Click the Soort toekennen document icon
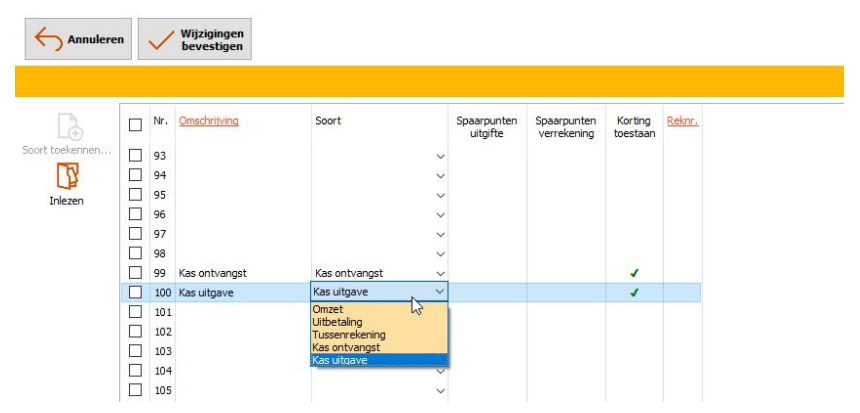The width and height of the screenshot is (860, 413). (x=68, y=126)
